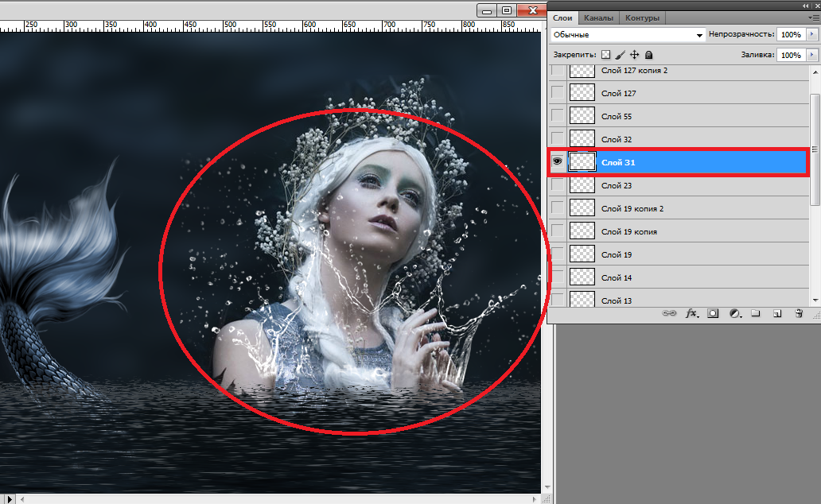
Task: Create a new layer group folder
Action: (x=756, y=314)
